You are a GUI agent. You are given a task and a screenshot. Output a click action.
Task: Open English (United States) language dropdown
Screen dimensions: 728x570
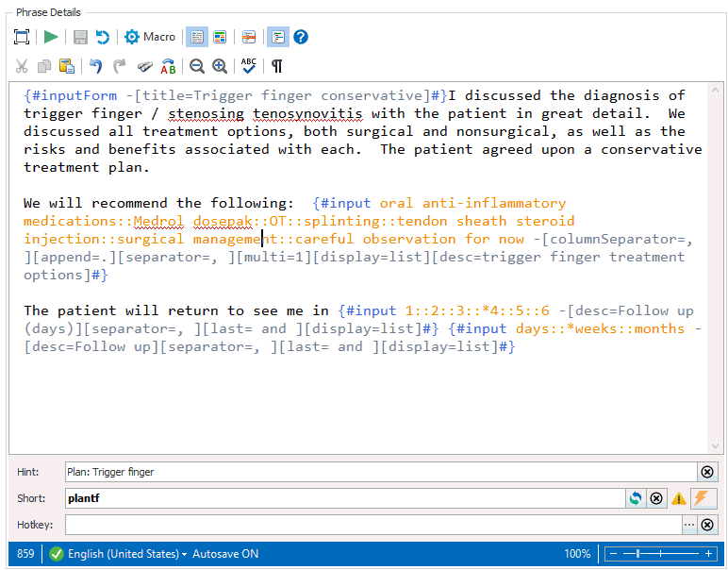tap(127, 554)
